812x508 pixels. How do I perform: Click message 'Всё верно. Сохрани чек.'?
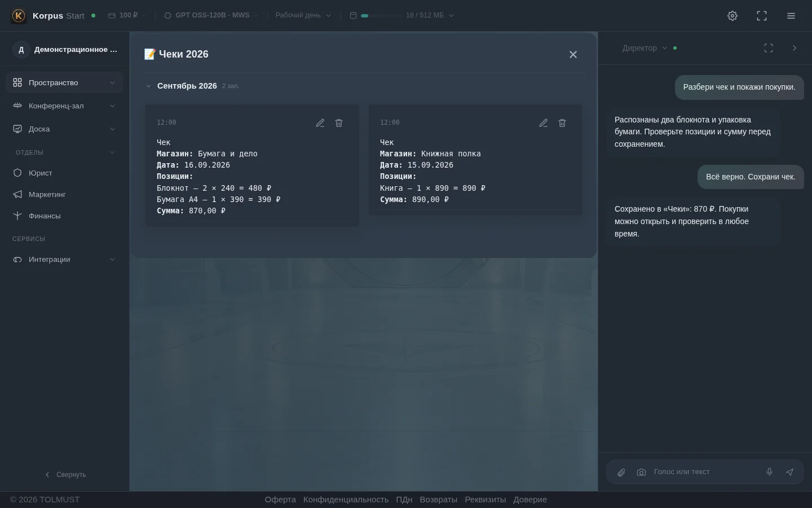pos(751,177)
